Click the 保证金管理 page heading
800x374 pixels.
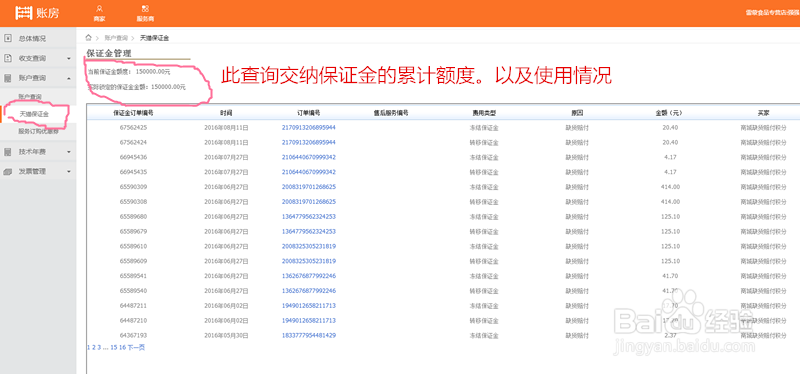[109, 53]
